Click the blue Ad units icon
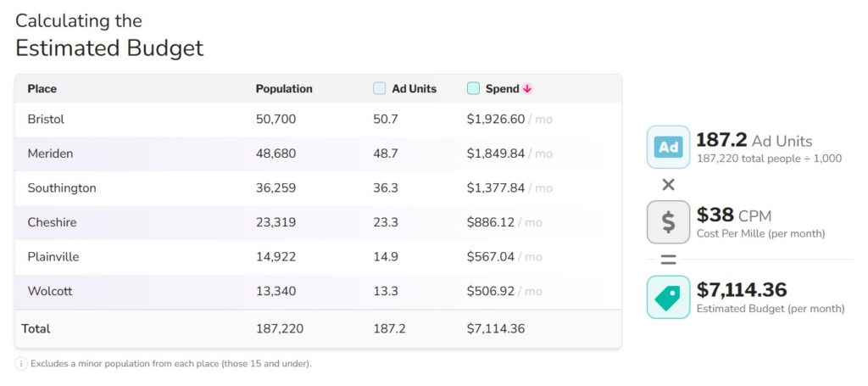 pyautogui.click(x=668, y=147)
